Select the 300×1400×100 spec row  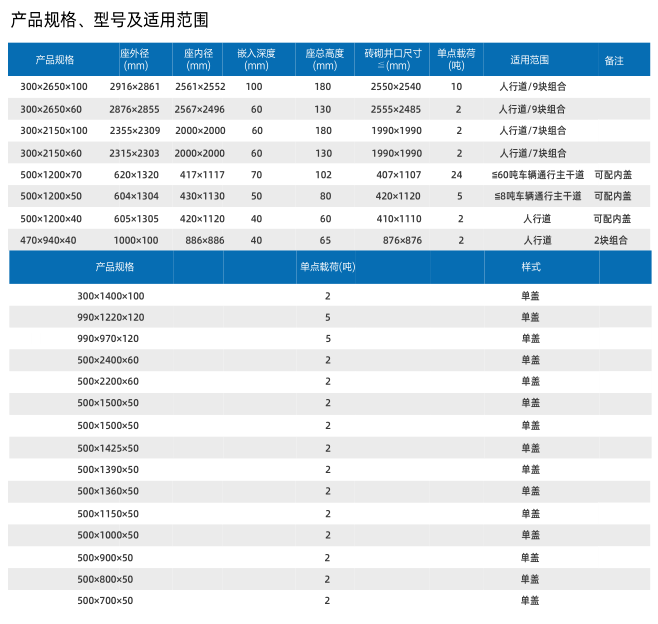click(x=111, y=296)
